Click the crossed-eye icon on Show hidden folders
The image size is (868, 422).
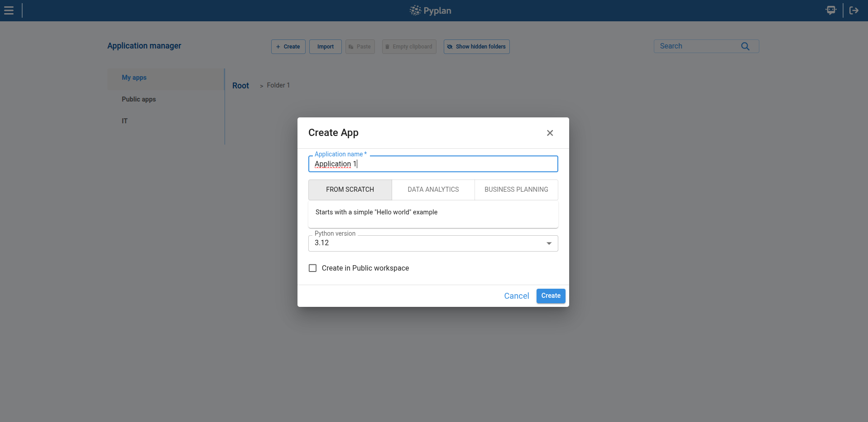(x=450, y=46)
